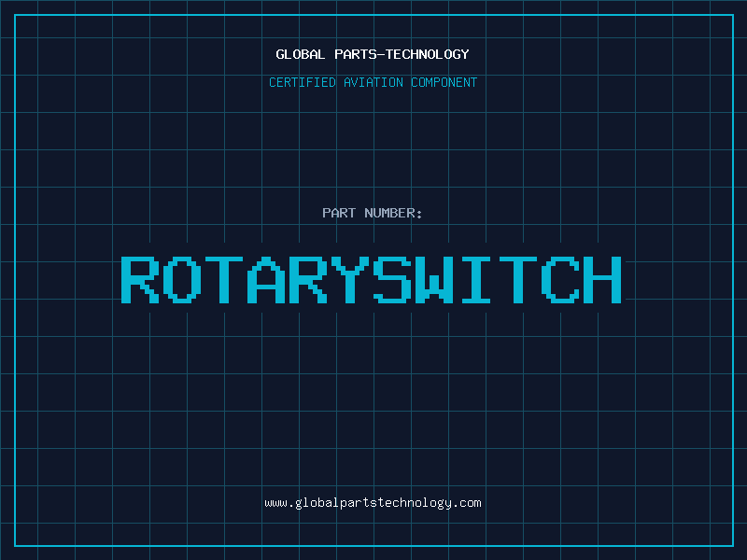
Task: Click the word NUMBER: in the label
Action: coord(394,213)
